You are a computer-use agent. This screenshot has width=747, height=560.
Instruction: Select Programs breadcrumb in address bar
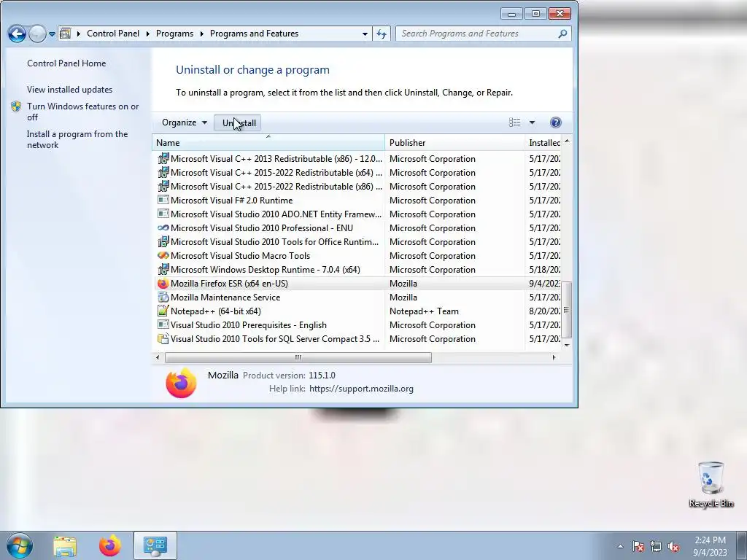[174, 34]
